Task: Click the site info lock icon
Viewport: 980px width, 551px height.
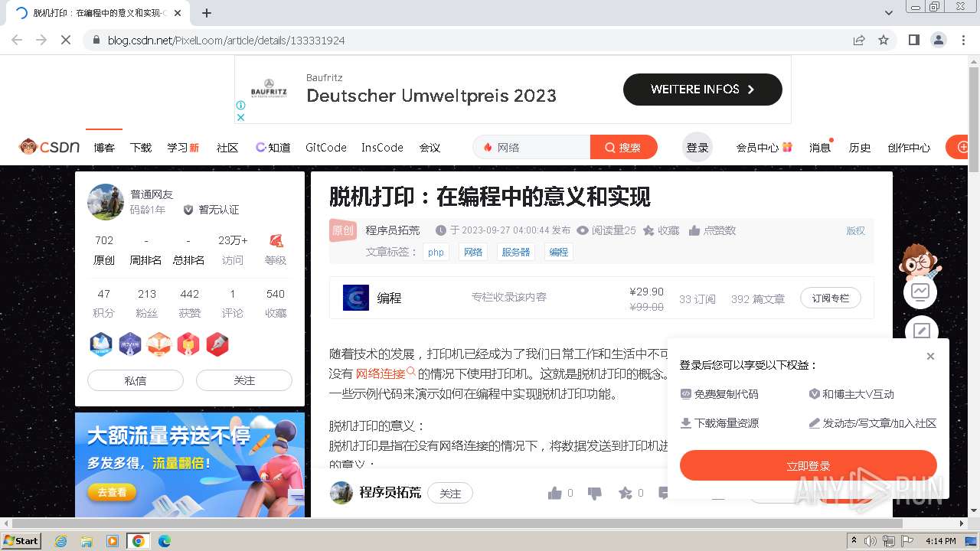Action: click(x=96, y=40)
